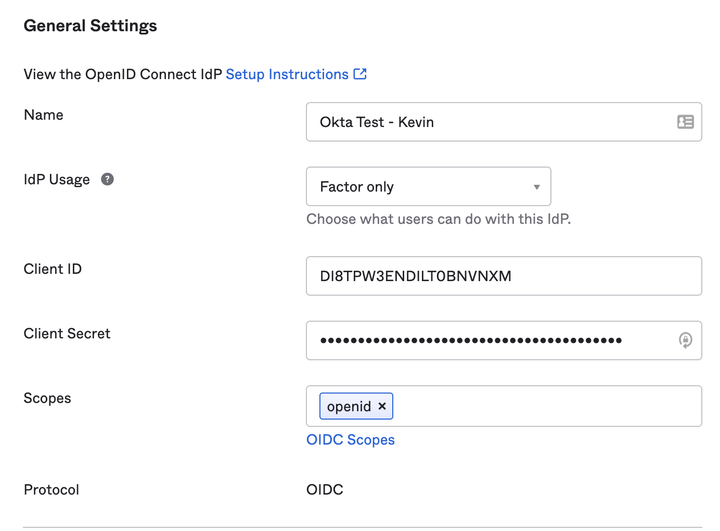Click the OIDC protocol value text
This screenshot has width=720, height=531.
click(325, 490)
